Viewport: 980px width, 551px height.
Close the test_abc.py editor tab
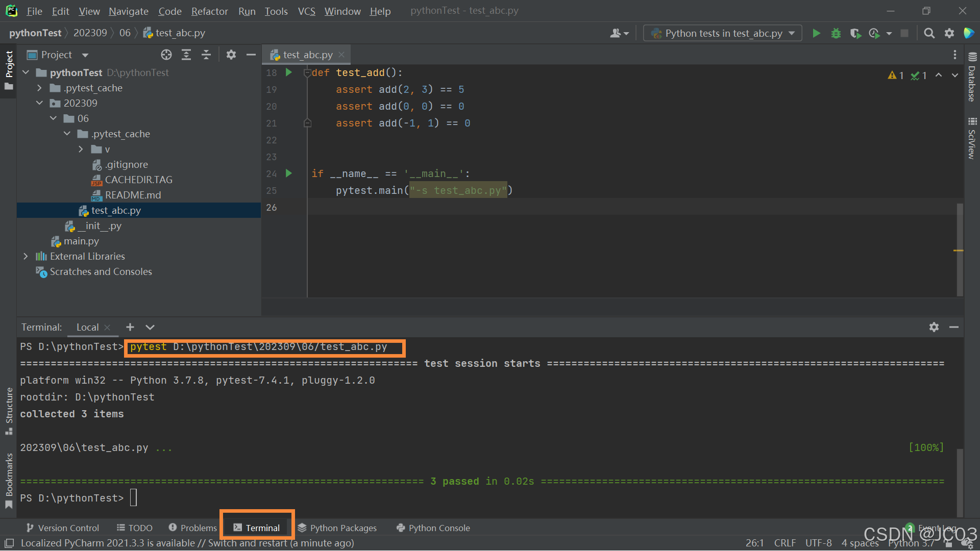[341, 55]
